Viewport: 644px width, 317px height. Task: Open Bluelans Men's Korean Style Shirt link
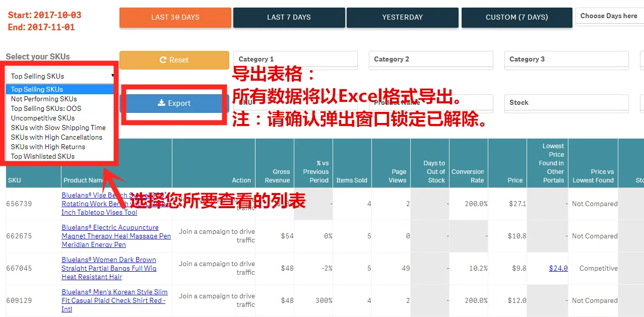[x=114, y=300]
